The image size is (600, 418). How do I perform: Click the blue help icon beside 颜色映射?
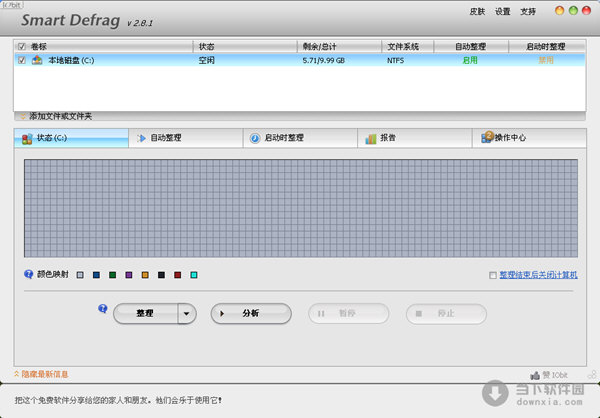(x=28, y=274)
